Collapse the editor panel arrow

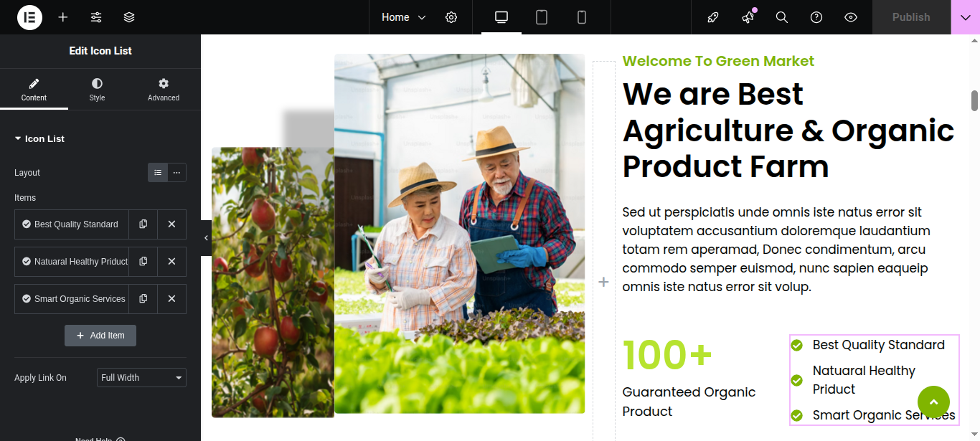[x=206, y=238]
